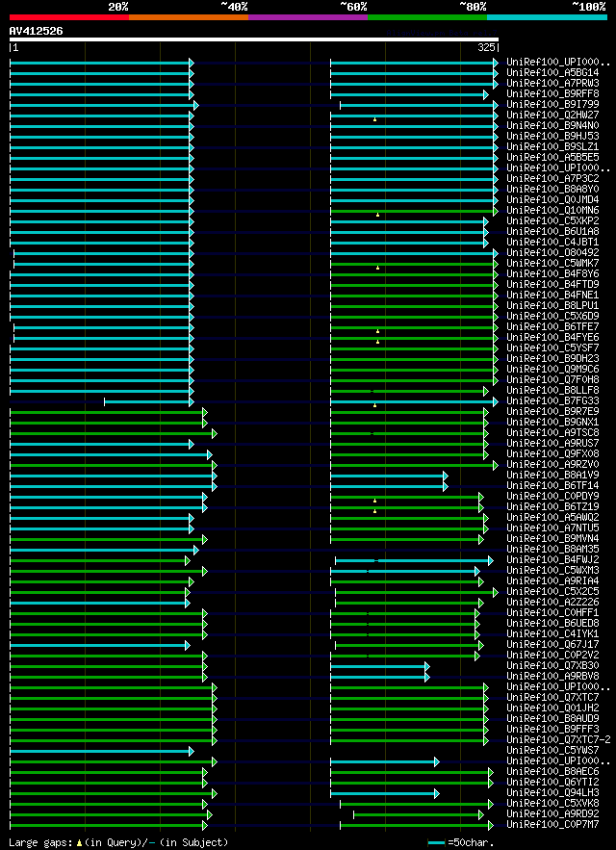Select the UniRef100_B8AM35 label
Image resolution: width=616 pixels, height=850 pixels.
click(552, 550)
